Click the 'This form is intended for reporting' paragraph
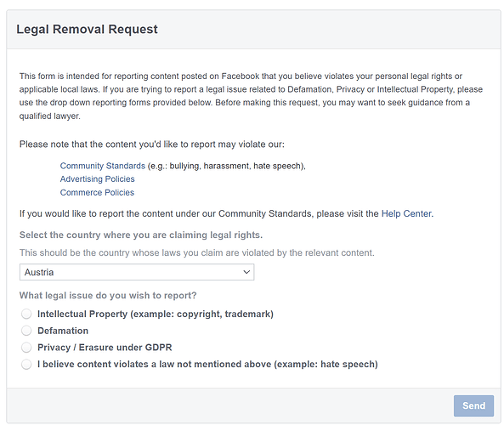 coord(251,96)
